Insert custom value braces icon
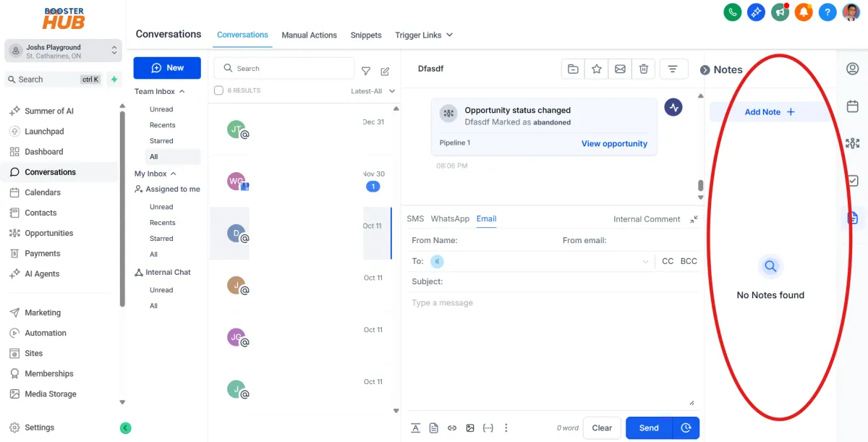 (x=488, y=428)
